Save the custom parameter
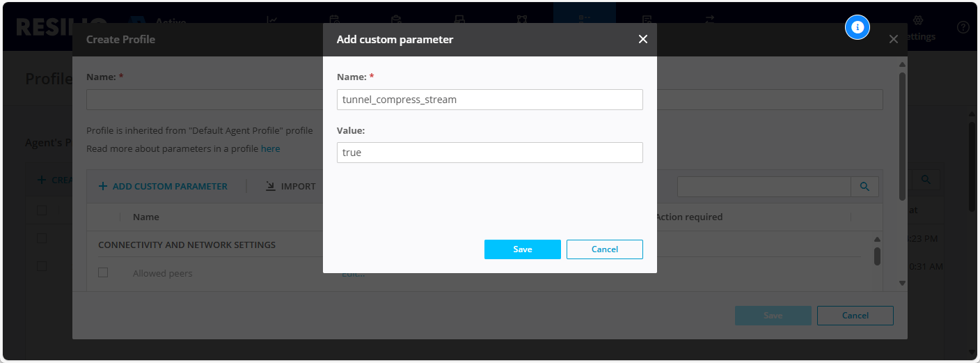 point(522,249)
